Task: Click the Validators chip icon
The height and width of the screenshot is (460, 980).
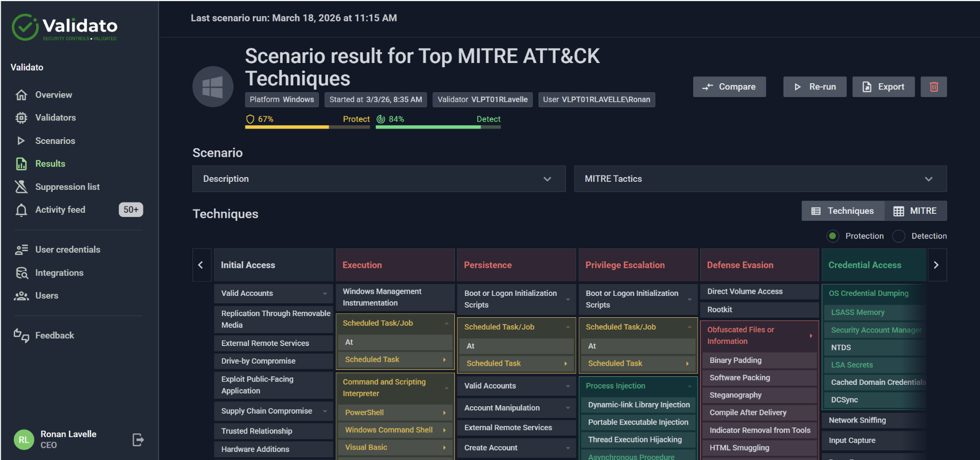Action: coord(21,118)
